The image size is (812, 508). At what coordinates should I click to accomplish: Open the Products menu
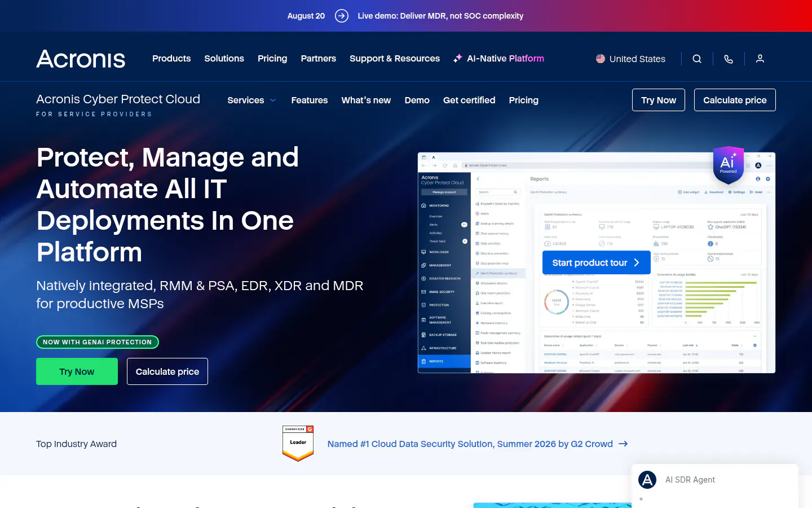click(171, 58)
